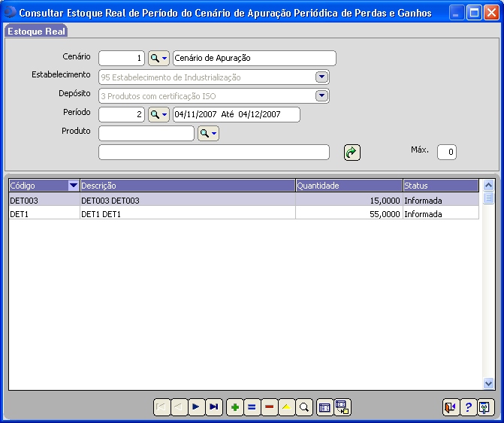Click the Descrição column header
The image size is (504, 423).
tap(188, 186)
